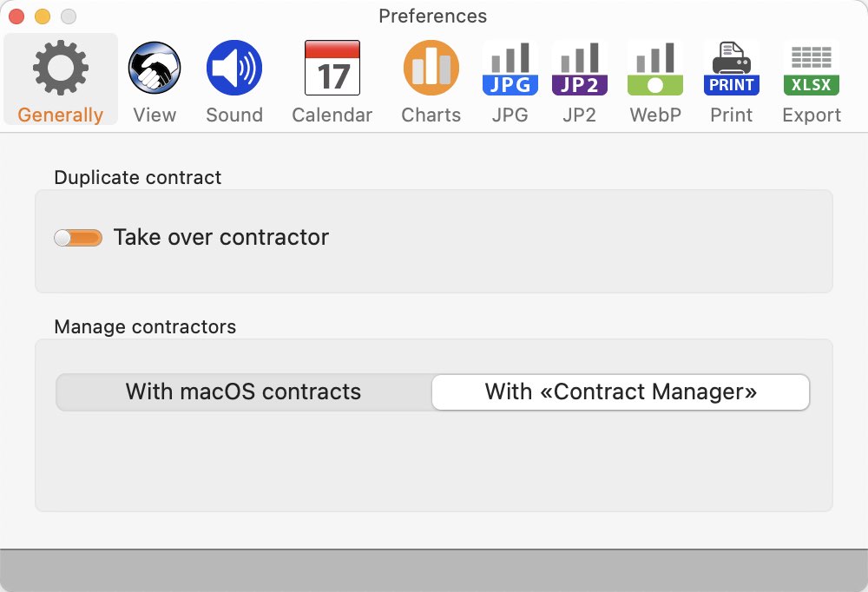Open the XLSX Export preferences icon
Screen dimensions: 868x592
coord(812,68)
